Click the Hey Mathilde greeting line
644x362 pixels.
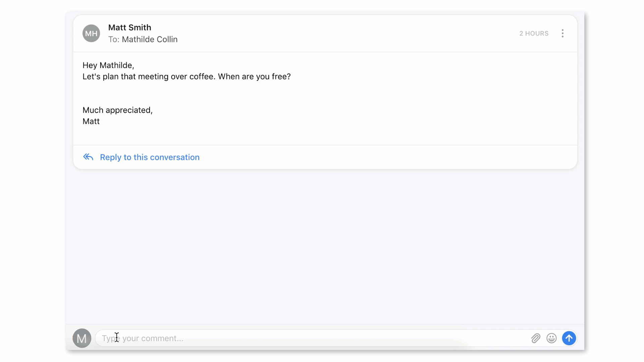[x=108, y=65]
